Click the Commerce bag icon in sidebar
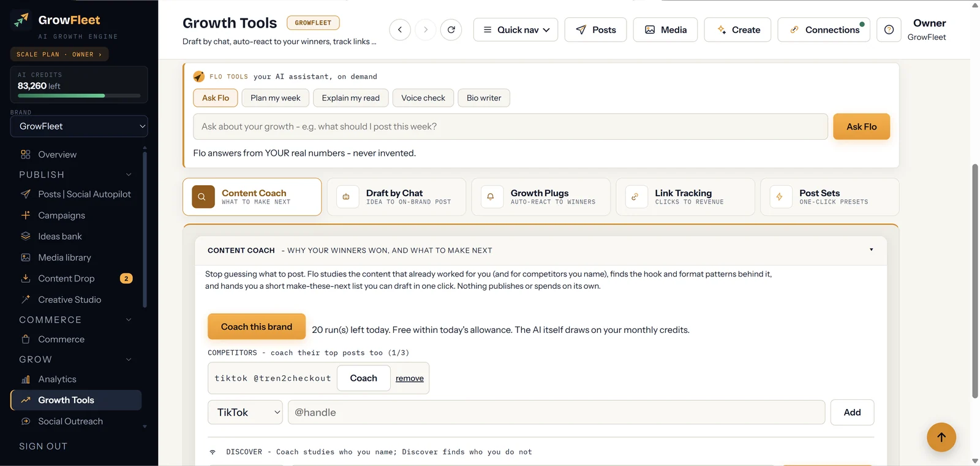 point(26,339)
